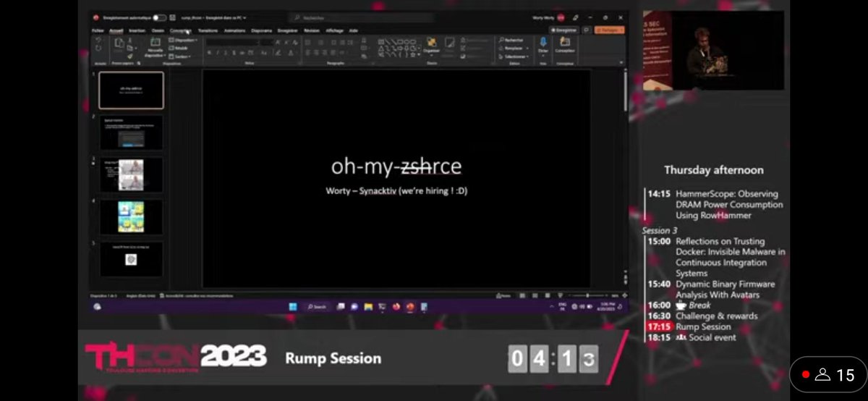The image size is (868, 401).
Task: Expand the shapes gallery more arrow
Action: [x=419, y=55]
